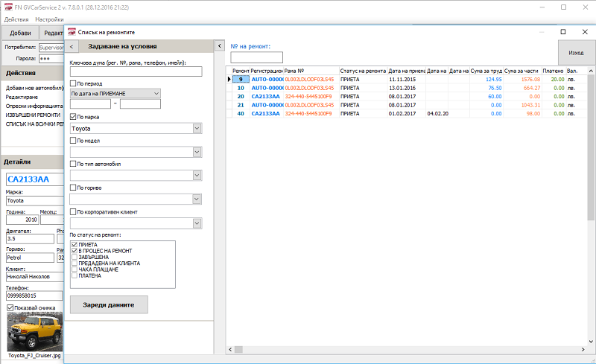
Task: Toggle the Показвай снимка checkbox
Action: [x=10, y=307]
